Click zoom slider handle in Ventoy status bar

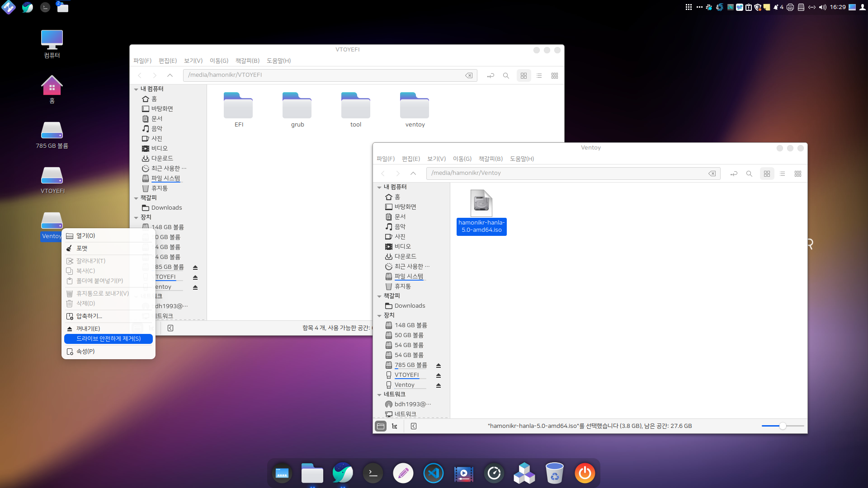pyautogui.click(x=783, y=426)
